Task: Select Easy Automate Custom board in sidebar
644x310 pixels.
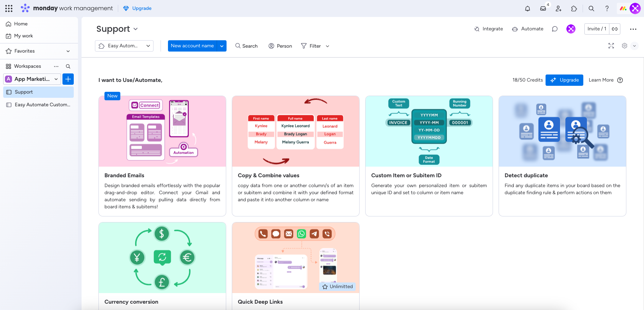Action: pyautogui.click(x=42, y=105)
